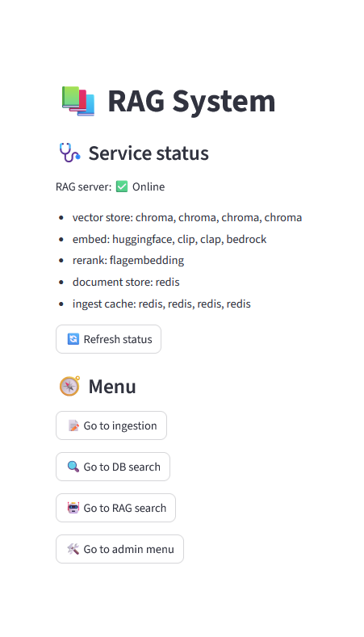Click the memo pencil ingestion icon
The height and width of the screenshot is (637, 364).
click(x=73, y=425)
